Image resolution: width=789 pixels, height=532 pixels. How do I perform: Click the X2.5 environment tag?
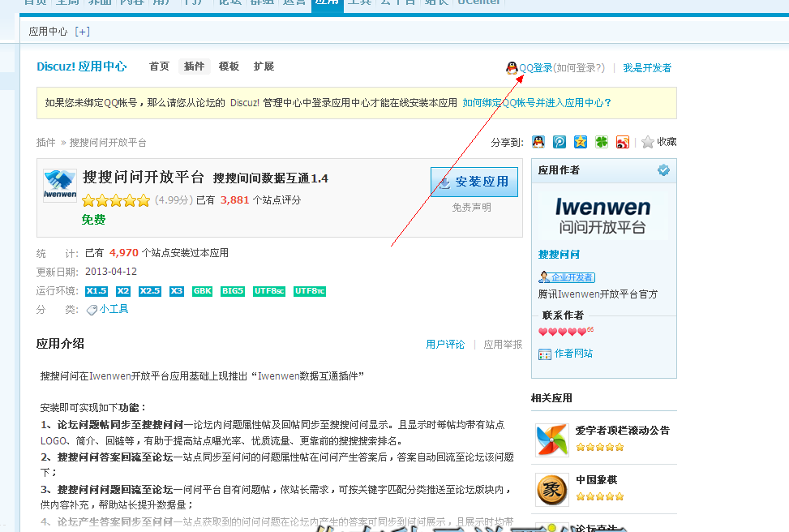150,291
